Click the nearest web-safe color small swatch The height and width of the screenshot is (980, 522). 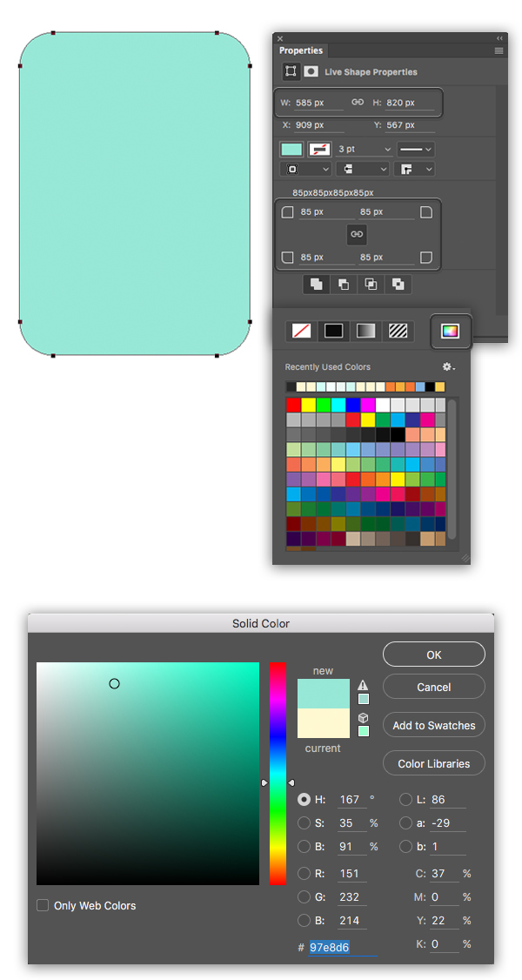click(364, 730)
